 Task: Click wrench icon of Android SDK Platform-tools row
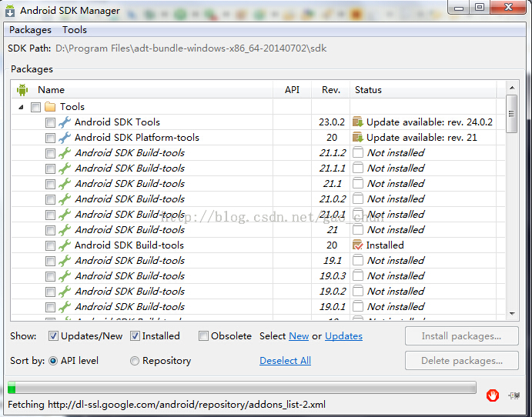[65, 138]
